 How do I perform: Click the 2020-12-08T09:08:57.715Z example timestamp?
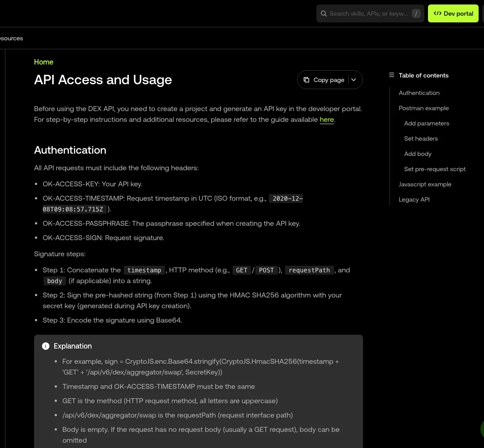[x=173, y=204]
